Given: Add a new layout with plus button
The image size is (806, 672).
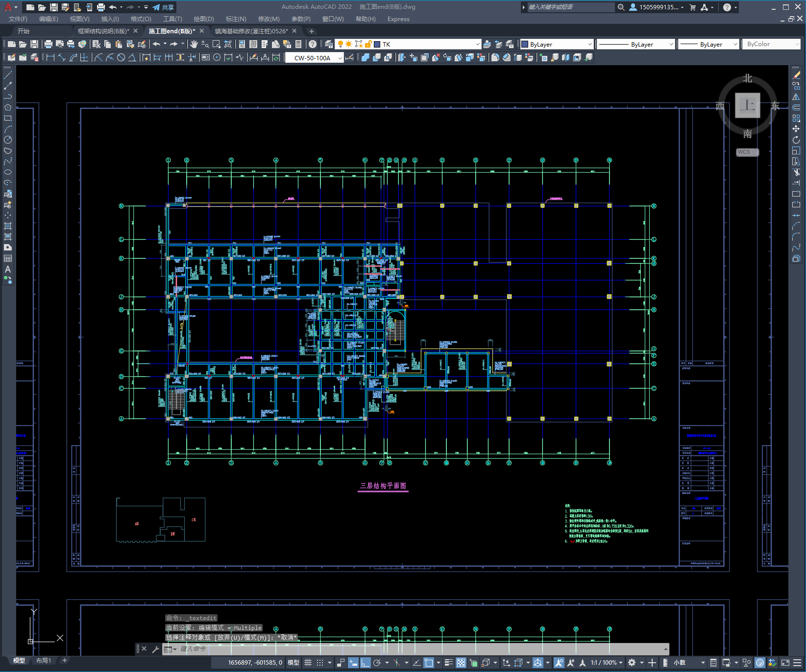Looking at the screenshot, I should point(64,661).
